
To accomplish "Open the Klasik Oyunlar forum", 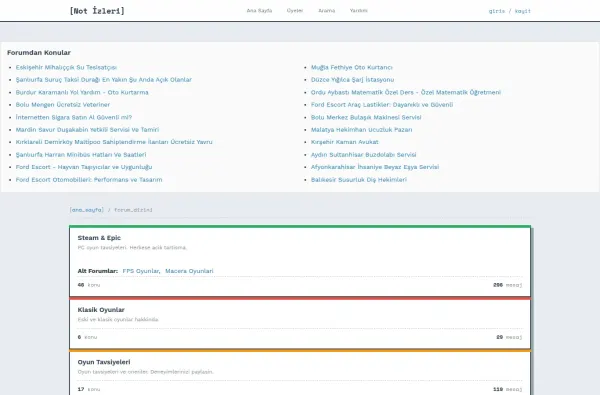I will point(101,310).
